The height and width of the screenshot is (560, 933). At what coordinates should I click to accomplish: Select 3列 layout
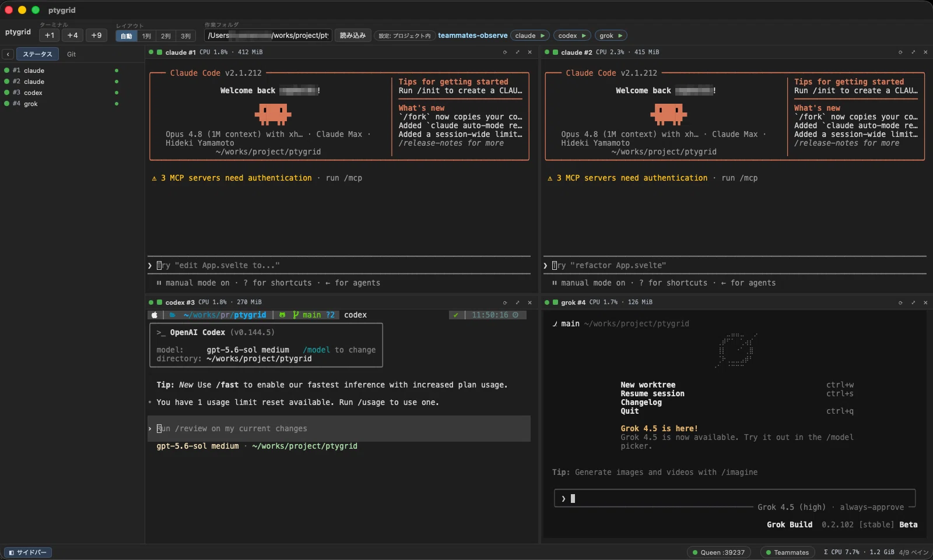[185, 36]
